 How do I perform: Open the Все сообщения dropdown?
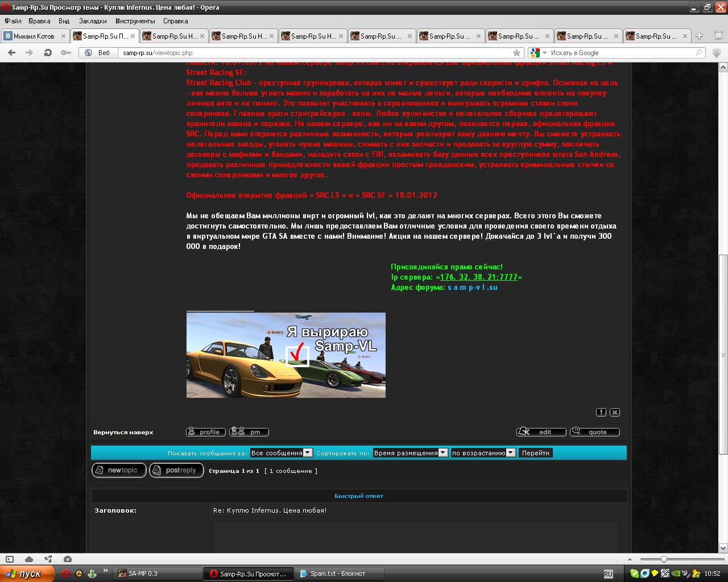pyautogui.click(x=282, y=453)
